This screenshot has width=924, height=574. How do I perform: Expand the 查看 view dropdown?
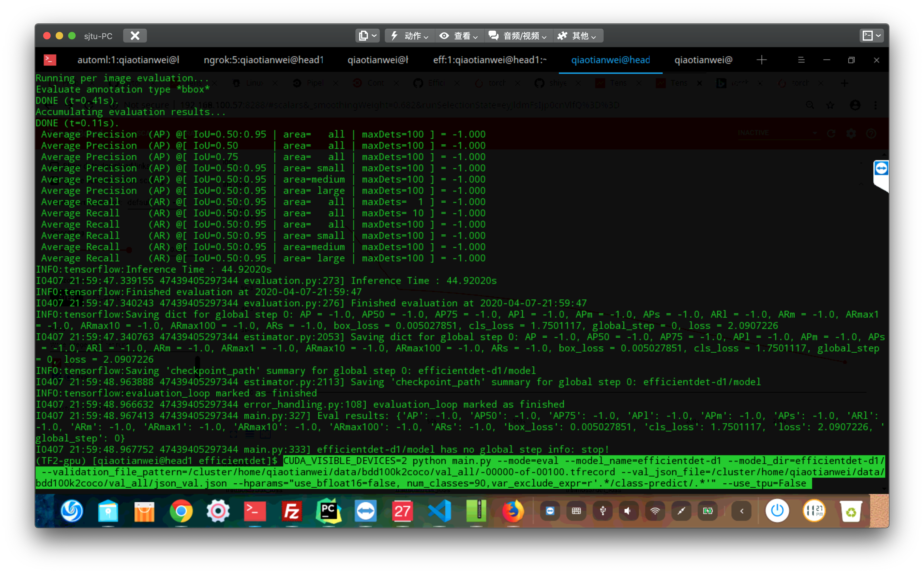point(459,36)
